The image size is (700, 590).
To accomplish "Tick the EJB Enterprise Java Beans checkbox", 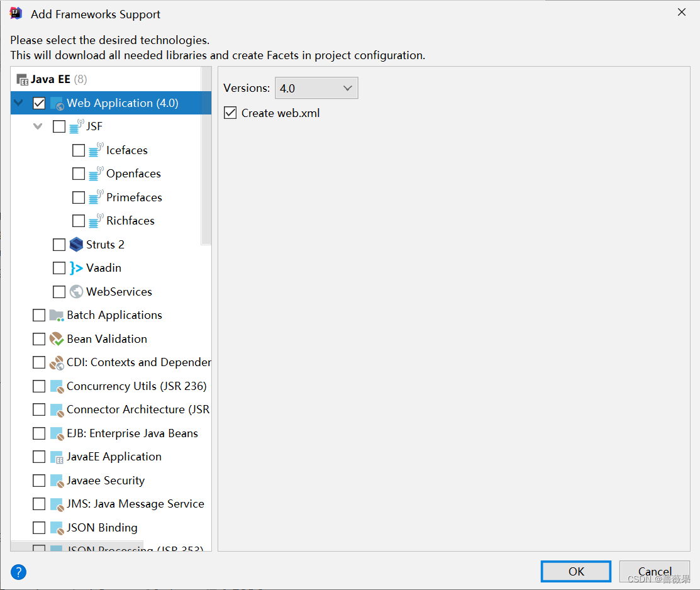I will coord(39,433).
